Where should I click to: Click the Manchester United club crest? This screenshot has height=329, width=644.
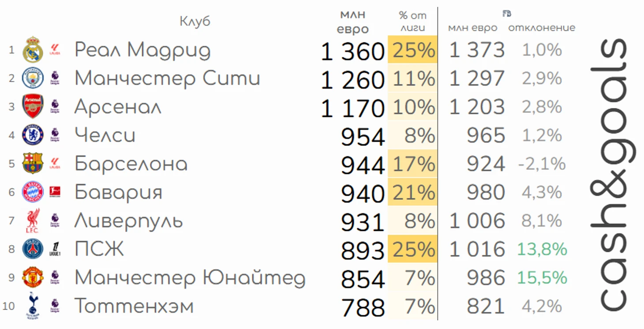pos(33,277)
